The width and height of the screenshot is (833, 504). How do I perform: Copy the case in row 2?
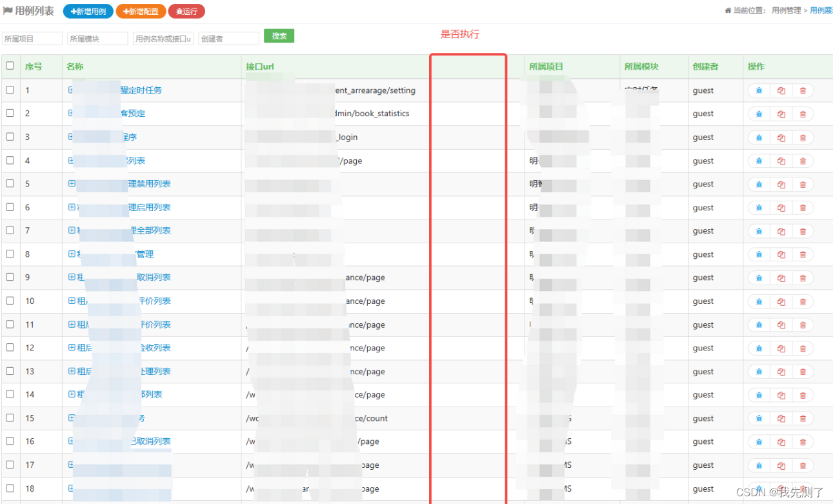pos(781,114)
